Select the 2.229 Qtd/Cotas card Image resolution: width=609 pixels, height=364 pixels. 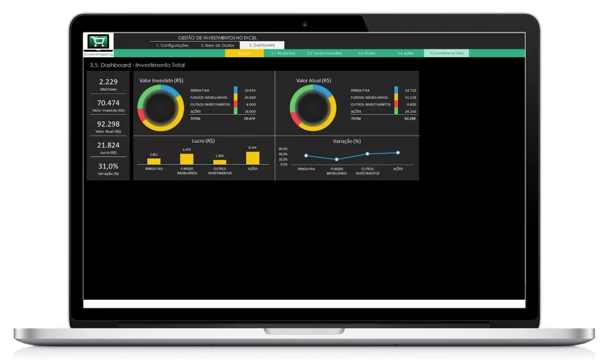click(x=108, y=83)
